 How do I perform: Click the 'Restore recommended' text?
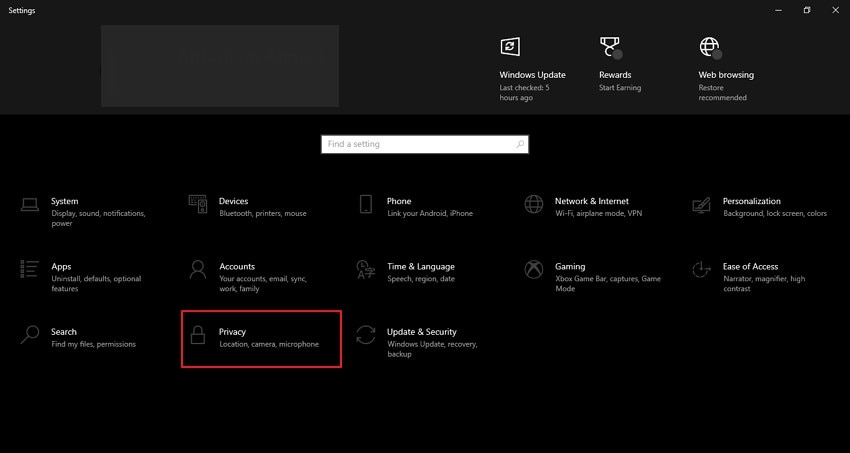723,93
